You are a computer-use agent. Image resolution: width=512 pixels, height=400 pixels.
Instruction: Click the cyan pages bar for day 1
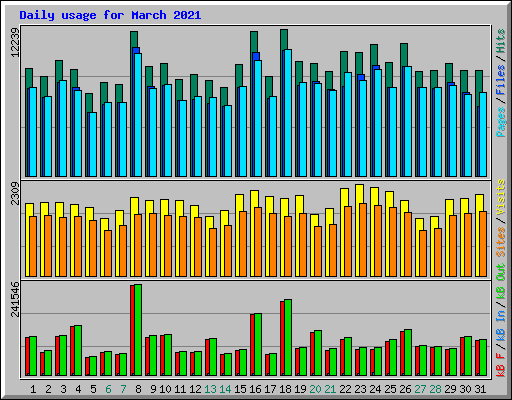coord(33,132)
